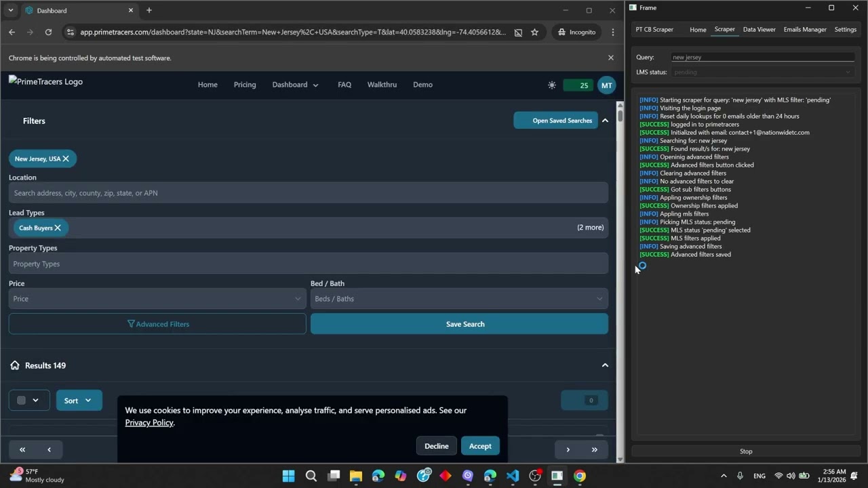
Task: Open the Beds / Baths dropdown
Action: [459, 299]
